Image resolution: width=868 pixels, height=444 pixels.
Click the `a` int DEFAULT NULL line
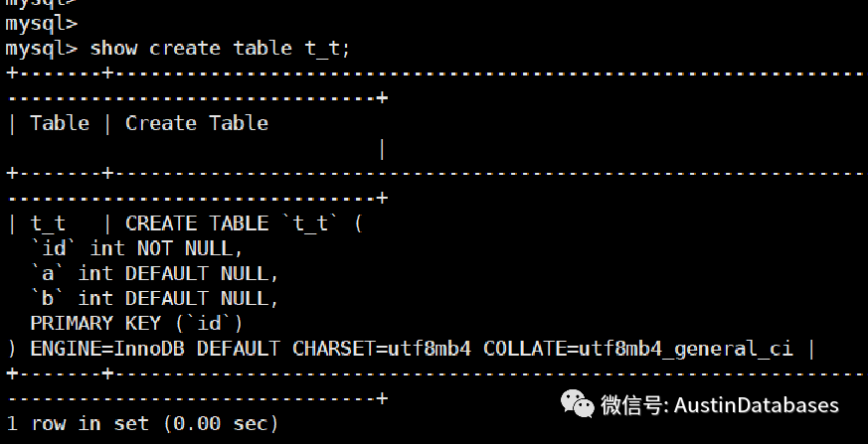pyautogui.click(x=154, y=273)
